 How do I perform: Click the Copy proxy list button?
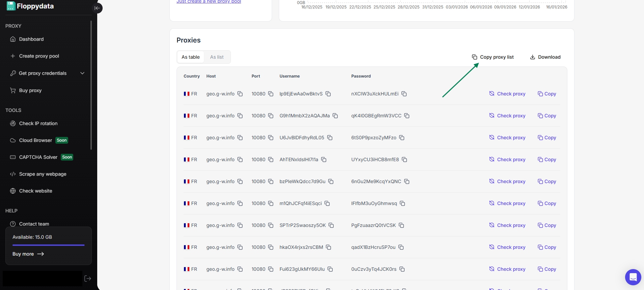point(493,57)
